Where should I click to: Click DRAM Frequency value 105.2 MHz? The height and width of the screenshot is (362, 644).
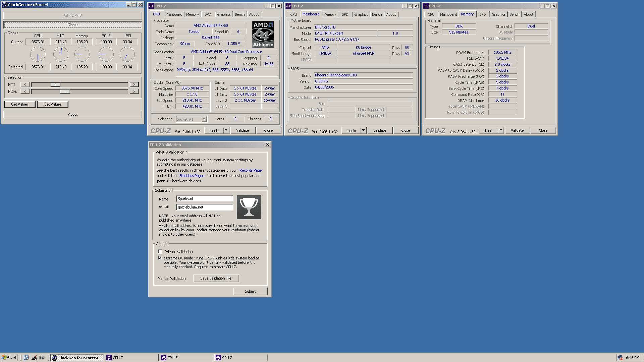coord(502,53)
